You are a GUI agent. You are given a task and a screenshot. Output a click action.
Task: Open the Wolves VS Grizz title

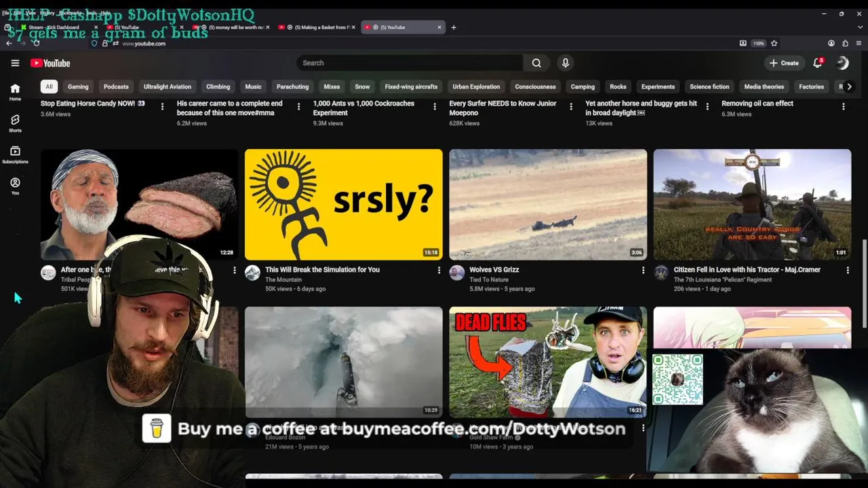click(494, 270)
